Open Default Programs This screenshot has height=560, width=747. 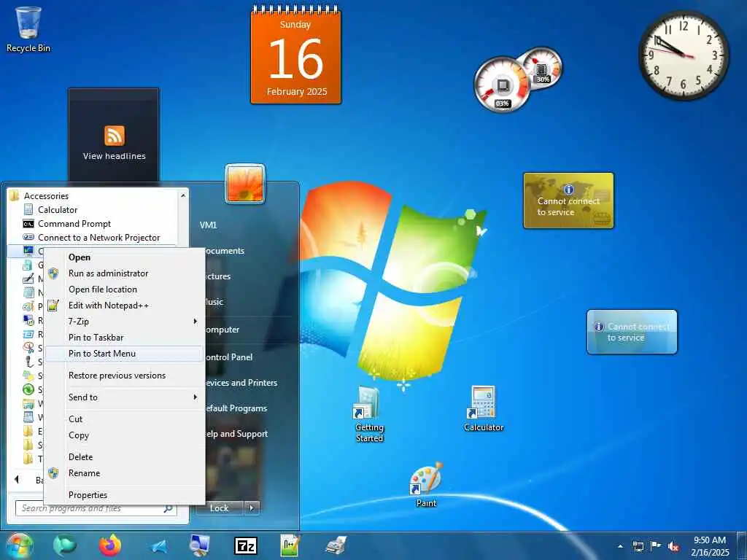tap(236, 408)
